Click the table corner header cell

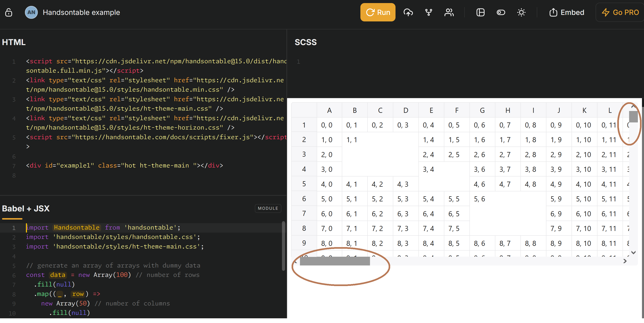[304, 110]
